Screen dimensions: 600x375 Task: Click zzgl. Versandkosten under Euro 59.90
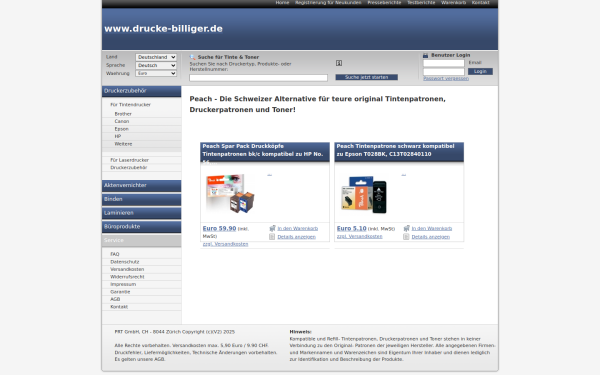tap(225, 244)
